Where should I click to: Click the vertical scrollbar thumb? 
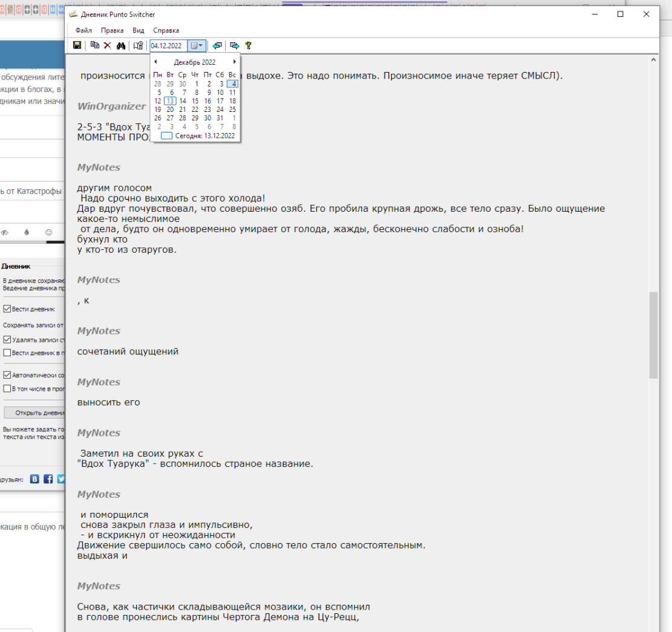(x=653, y=334)
